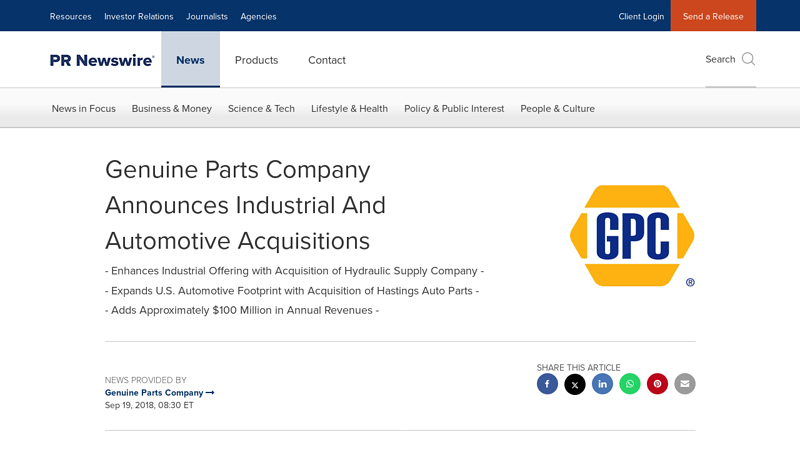Open Science & Tech category
The width and height of the screenshot is (800, 450).
click(261, 109)
